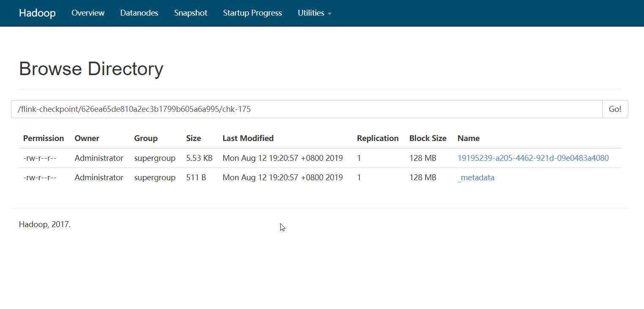Select last modified date of the _metadata row
Image resolution: width=644 pixels, height=309 pixels.
pyautogui.click(x=283, y=178)
